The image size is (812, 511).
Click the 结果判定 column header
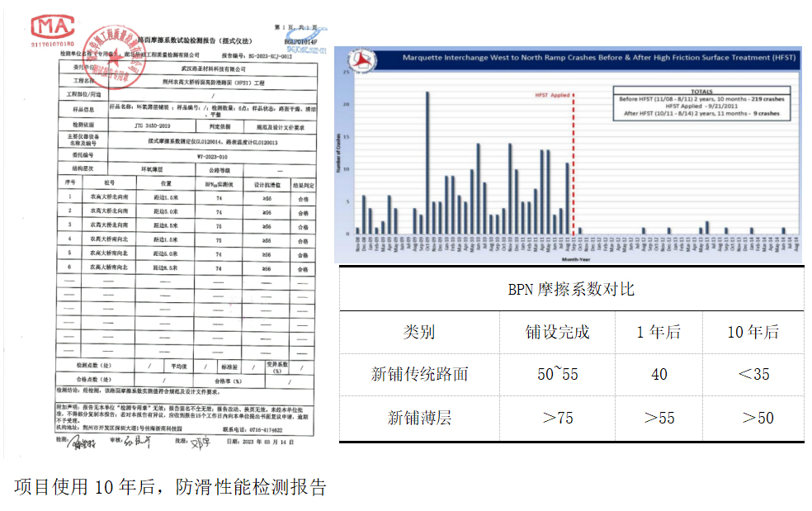tap(304, 185)
